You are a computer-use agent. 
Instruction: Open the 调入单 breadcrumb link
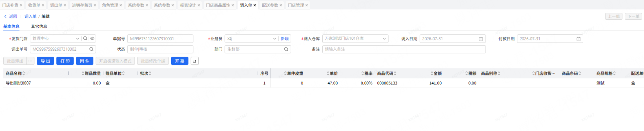30,16
